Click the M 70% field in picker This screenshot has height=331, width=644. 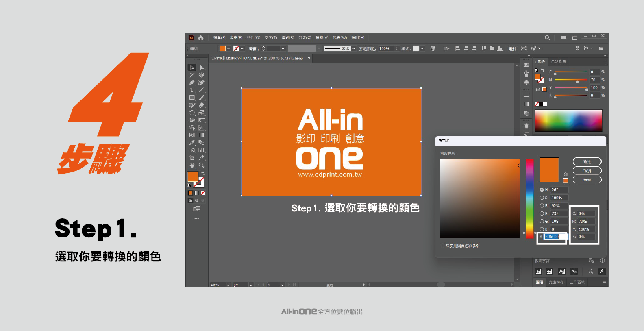coord(587,222)
